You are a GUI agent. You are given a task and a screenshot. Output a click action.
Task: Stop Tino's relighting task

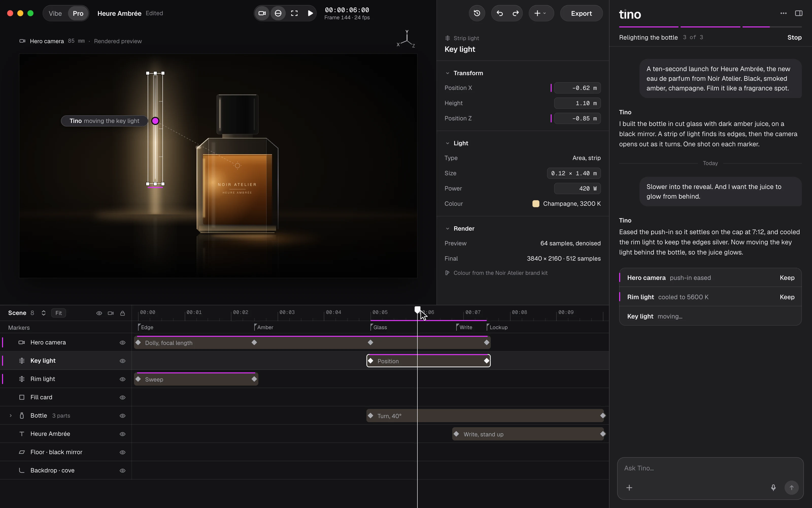tap(794, 37)
